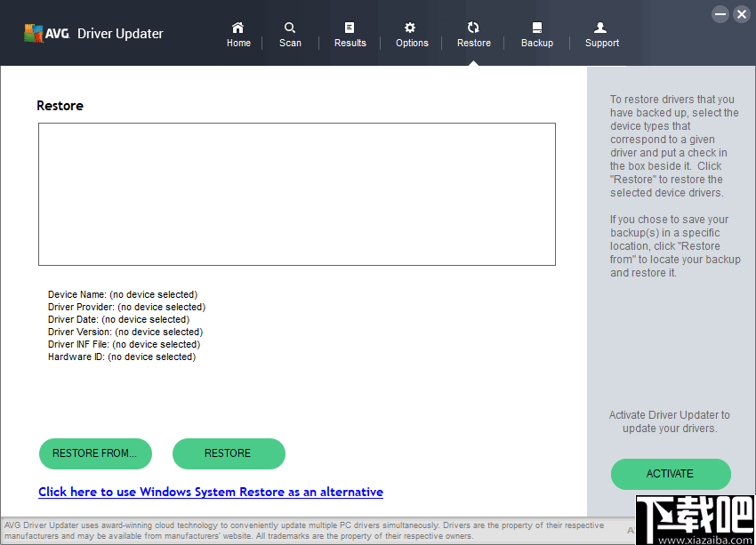Click inside the empty driver restore list box

point(296,194)
